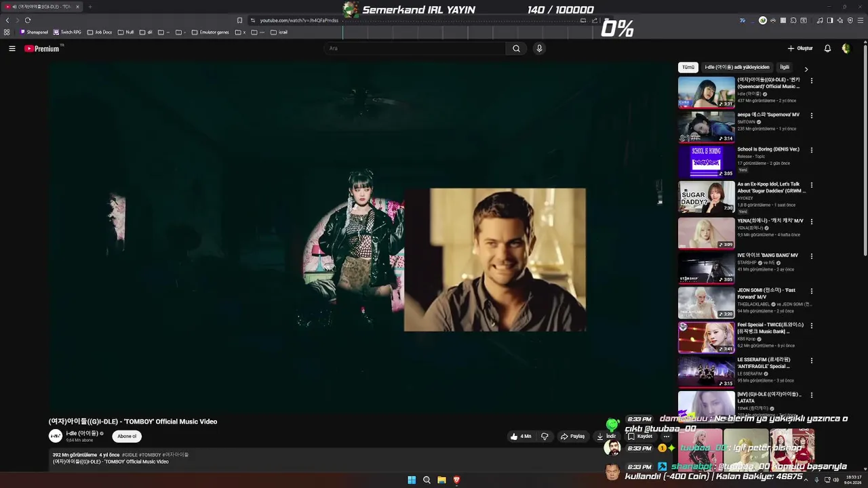Image resolution: width=868 pixels, height=488 pixels.
Task: Open Shanapanel bookmark
Action: click(x=34, y=32)
